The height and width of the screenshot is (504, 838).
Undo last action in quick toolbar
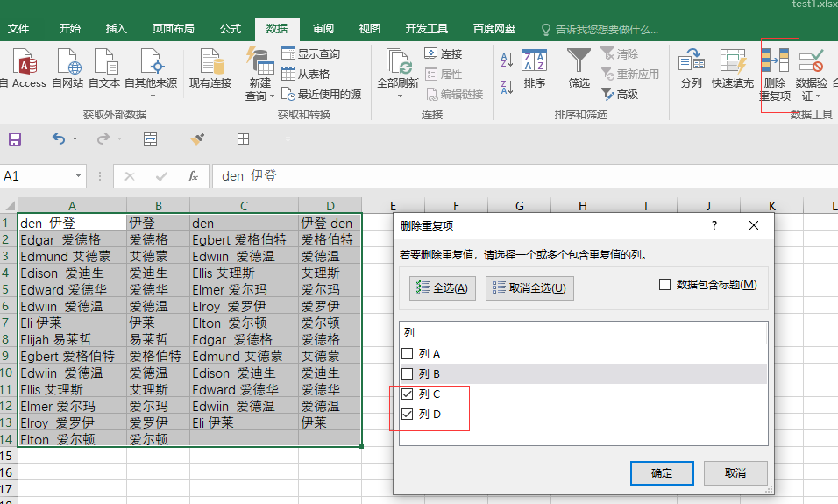pyautogui.click(x=58, y=139)
